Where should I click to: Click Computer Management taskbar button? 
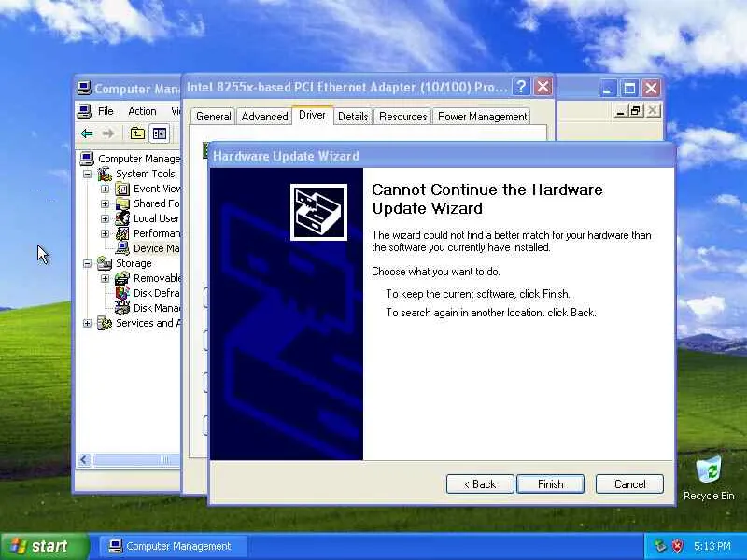pyautogui.click(x=173, y=546)
